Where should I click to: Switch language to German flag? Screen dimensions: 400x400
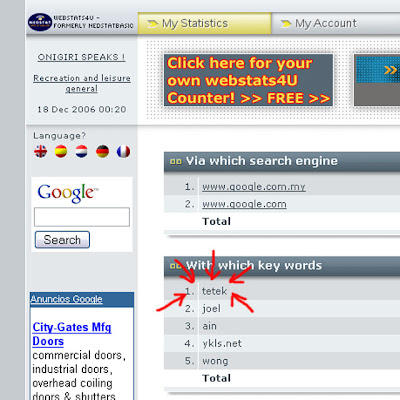[102, 152]
